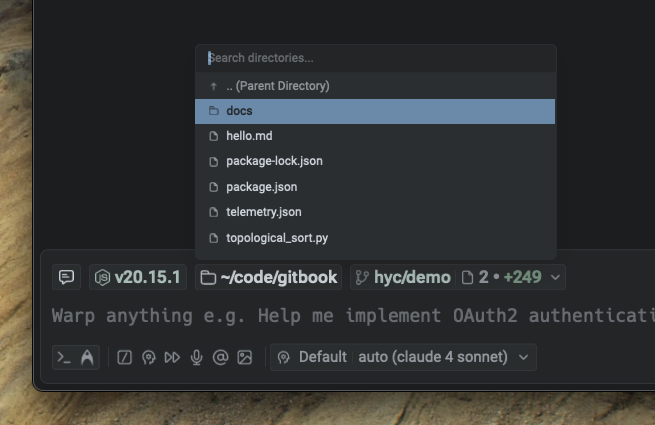Open the Default profile selector

(x=312, y=357)
